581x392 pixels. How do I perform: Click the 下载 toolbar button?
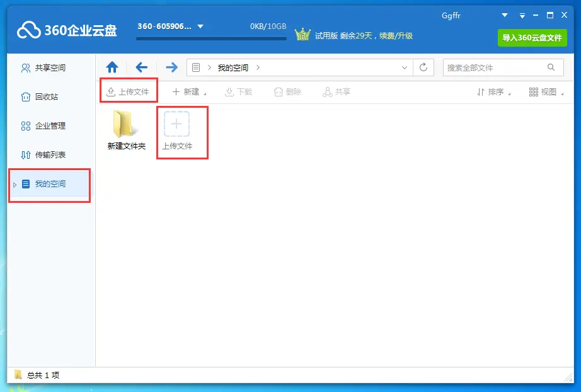point(239,91)
